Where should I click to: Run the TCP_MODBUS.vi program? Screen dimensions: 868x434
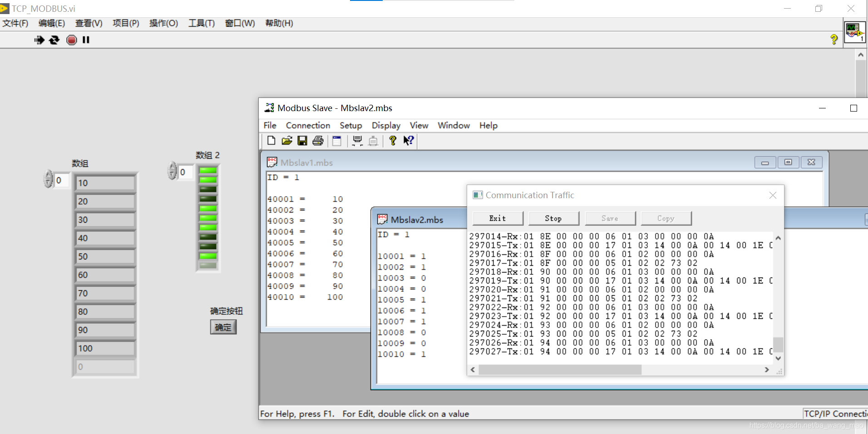pos(39,40)
